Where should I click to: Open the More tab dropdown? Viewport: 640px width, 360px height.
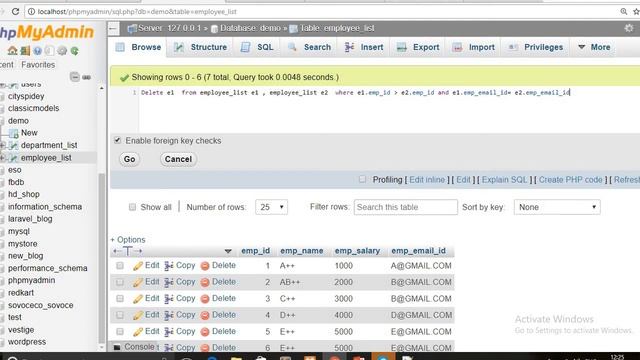(x=594, y=47)
